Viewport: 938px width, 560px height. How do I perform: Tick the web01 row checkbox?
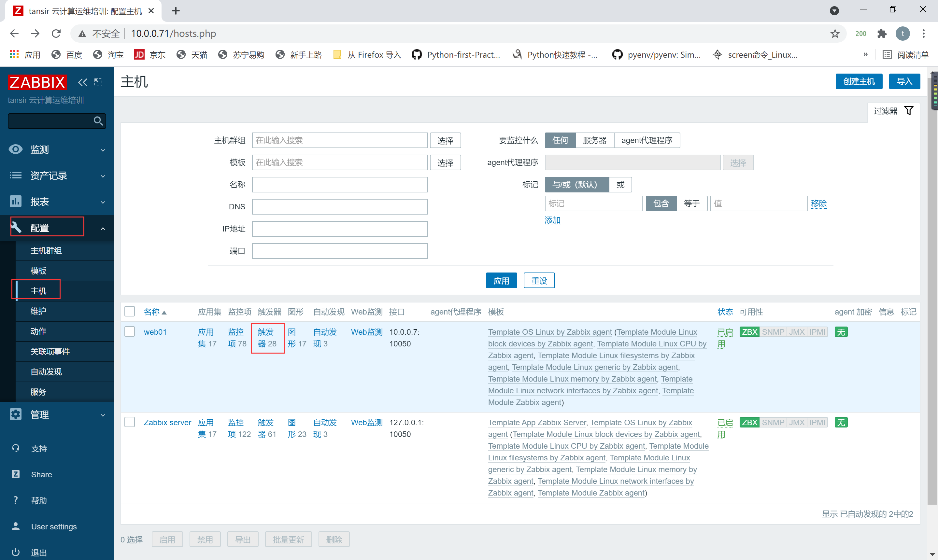tap(130, 331)
